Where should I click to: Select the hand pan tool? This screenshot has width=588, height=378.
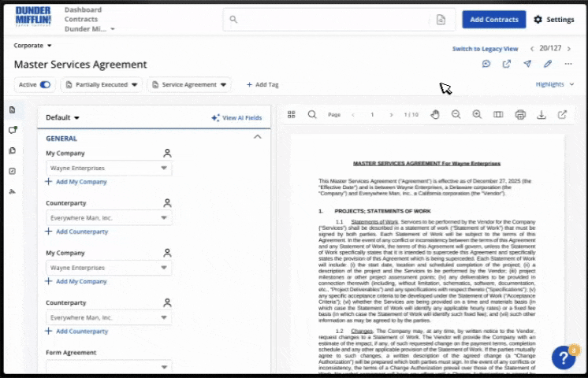[434, 115]
